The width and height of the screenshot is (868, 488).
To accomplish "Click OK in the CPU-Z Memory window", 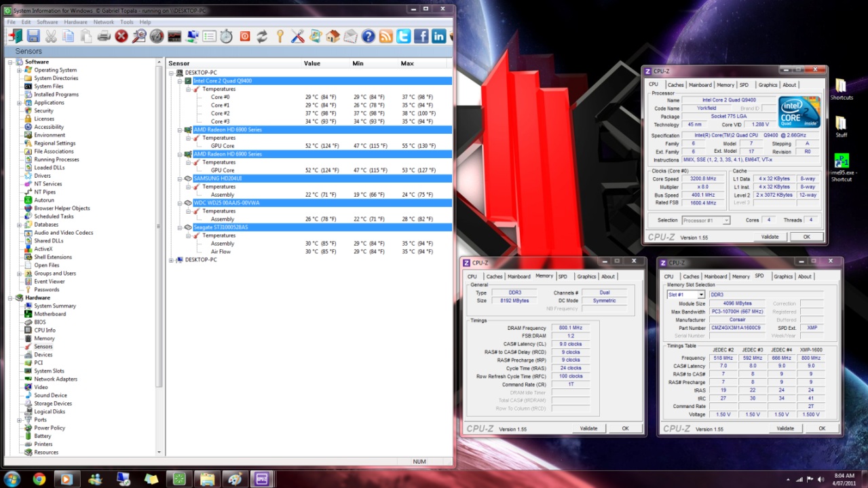I will tap(625, 428).
